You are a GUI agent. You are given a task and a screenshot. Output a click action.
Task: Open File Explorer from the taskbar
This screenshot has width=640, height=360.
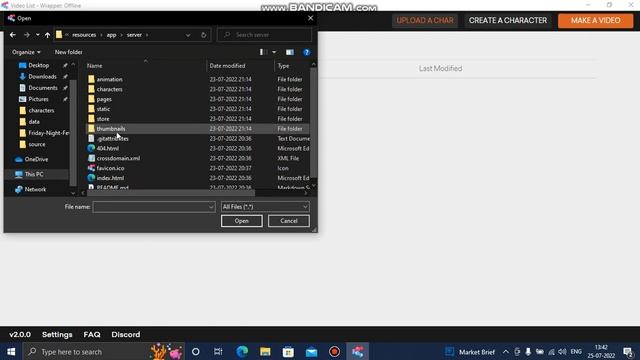[265, 352]
